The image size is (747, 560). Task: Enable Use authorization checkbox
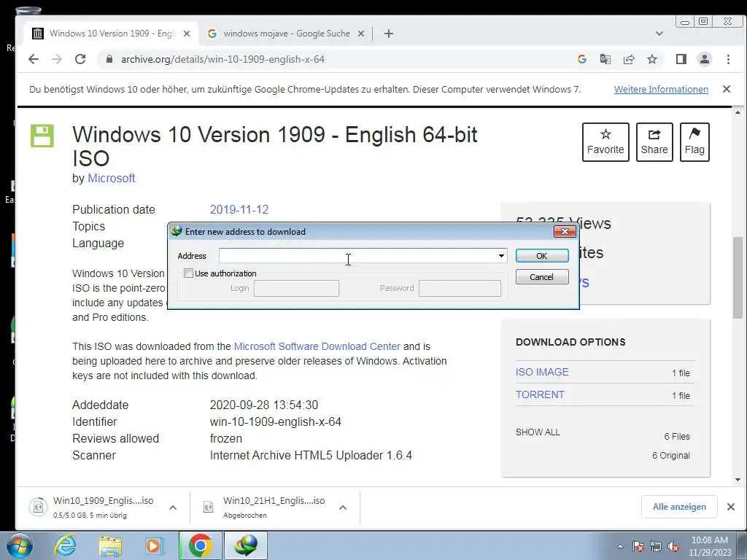pyautogui.click(x=189, y=273)
